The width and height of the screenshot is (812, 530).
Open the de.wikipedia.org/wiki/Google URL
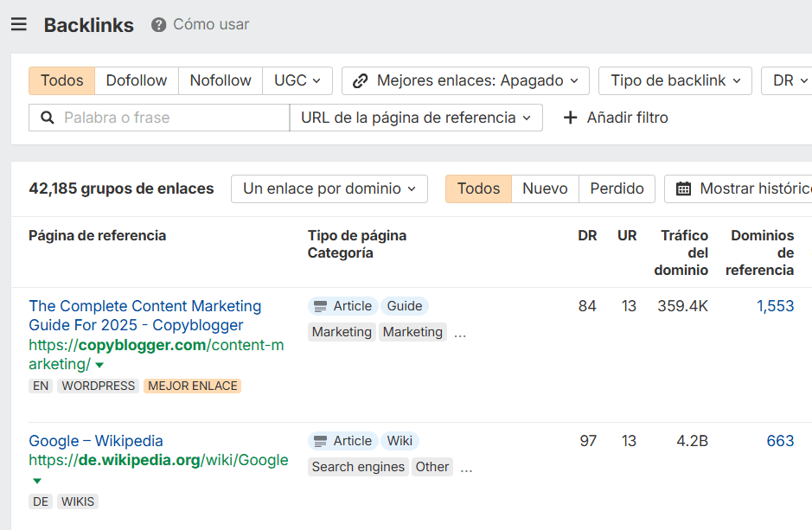tap(158, 460)
